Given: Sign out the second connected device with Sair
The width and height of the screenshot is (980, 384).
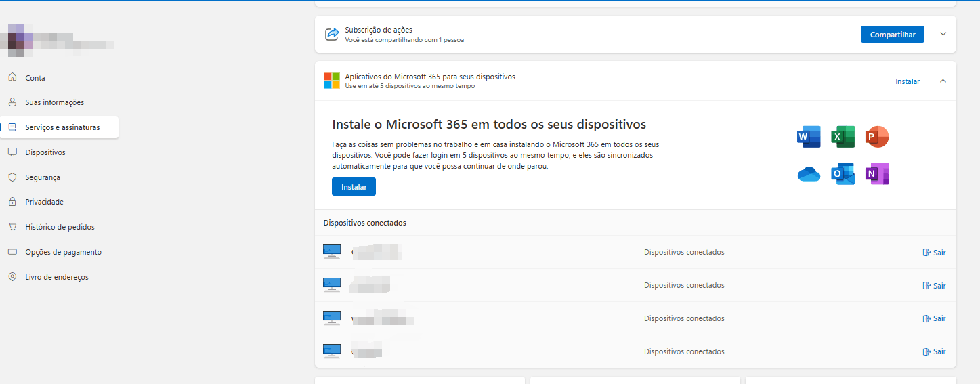Looking at the screenshot, I should (x=934, y=286).
